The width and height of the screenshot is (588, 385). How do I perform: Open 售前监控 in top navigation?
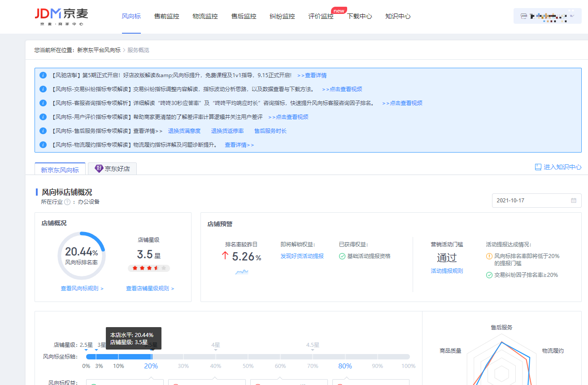166,16
